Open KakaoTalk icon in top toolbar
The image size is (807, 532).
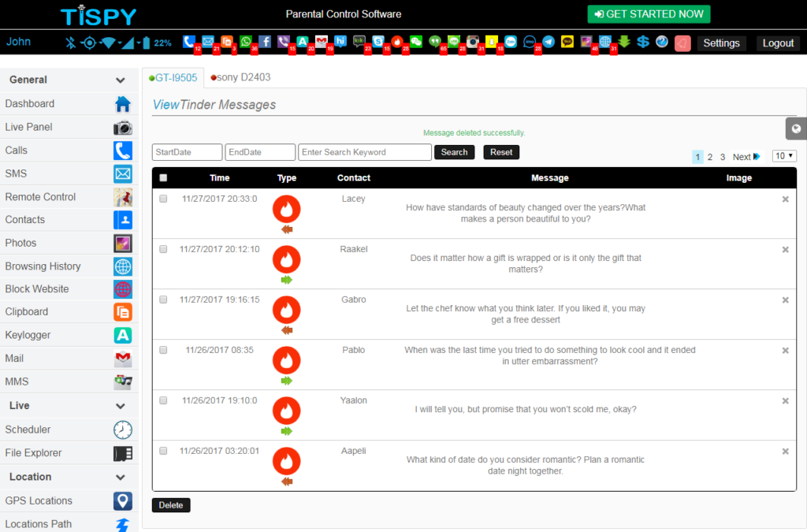tap(567, 42)
